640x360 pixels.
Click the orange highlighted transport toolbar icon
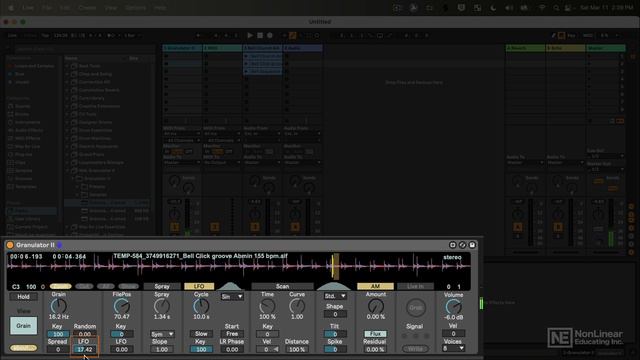[x=293, y=36]
